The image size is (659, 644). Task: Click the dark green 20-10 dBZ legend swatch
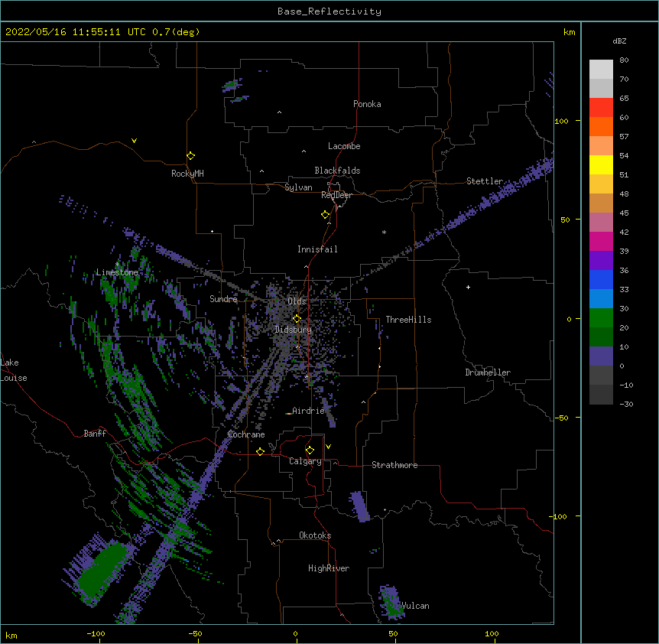point(601,337)
